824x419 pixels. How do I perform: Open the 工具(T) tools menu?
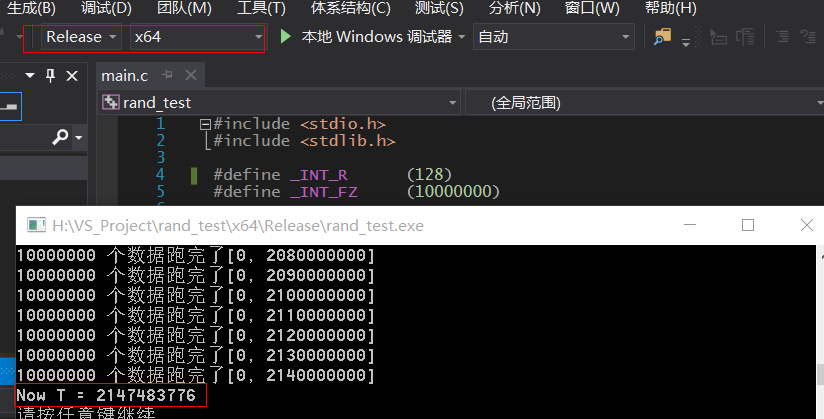click(x=261, y=8)
